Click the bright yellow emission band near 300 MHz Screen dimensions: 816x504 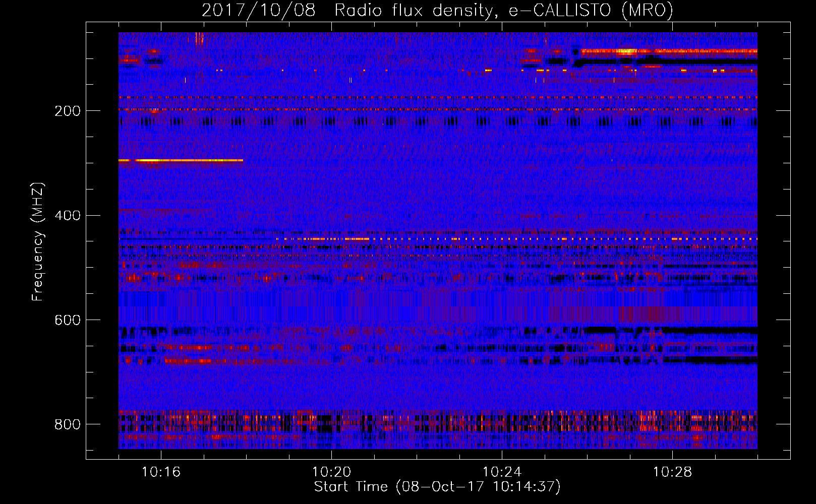(181, 161)
